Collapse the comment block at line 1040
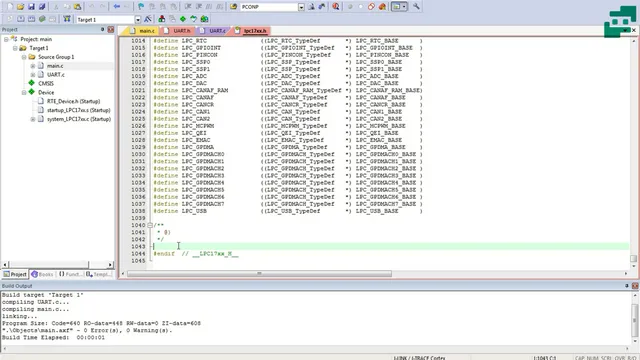Image resolution: width=640 pixels, height=360 pixels. (x=150, y=225)
